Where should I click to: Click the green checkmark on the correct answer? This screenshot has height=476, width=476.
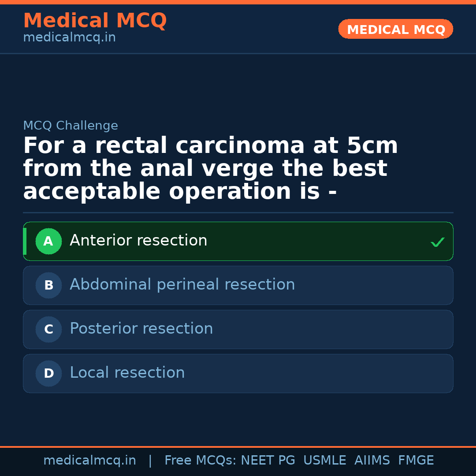click(x=437, y=241)
